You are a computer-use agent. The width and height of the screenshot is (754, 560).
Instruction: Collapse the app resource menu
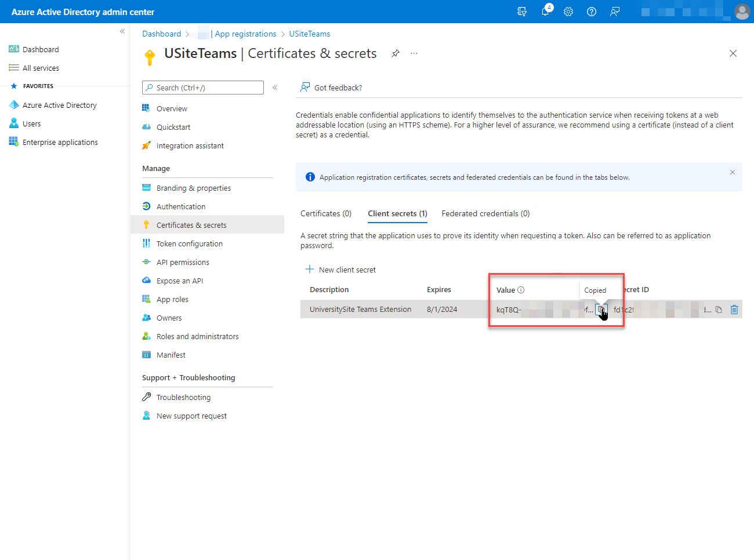275,88
